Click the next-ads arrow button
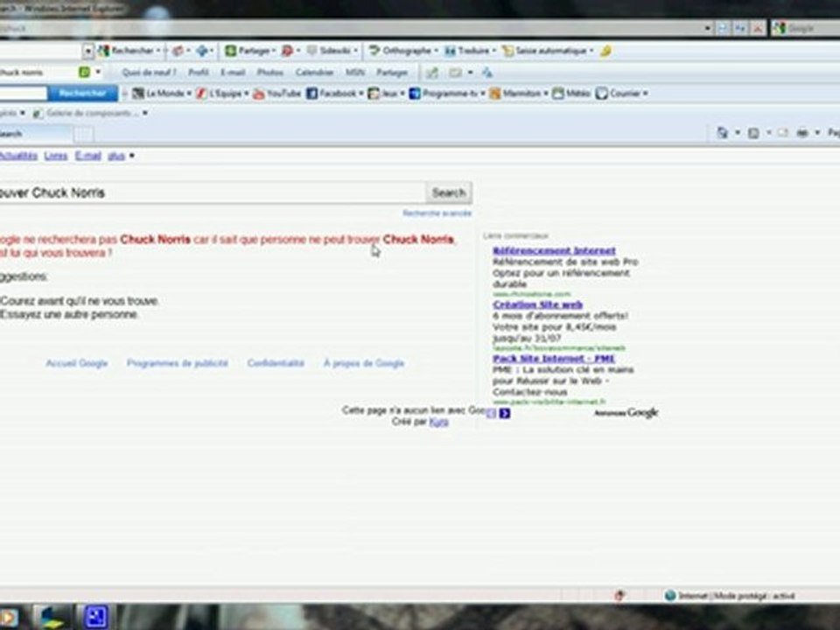This screenshot has height=630, width=840. point(505,413)
